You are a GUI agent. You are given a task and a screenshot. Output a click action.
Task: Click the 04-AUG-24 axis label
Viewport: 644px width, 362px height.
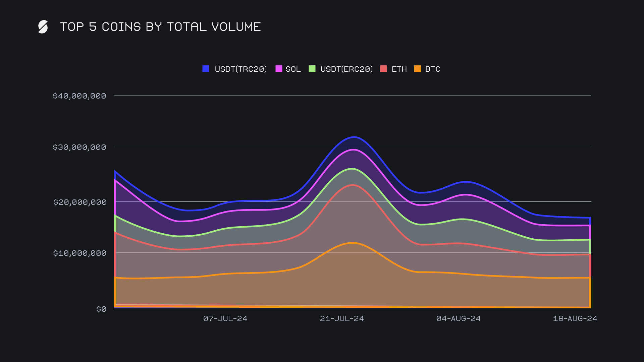point(458,318)
